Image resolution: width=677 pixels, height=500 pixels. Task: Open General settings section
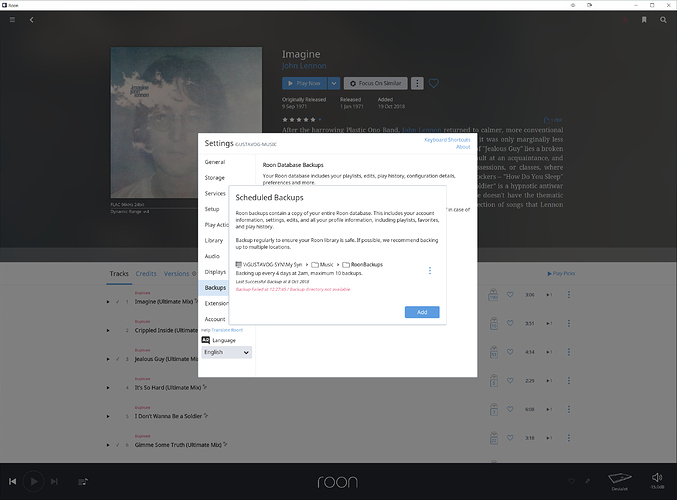[215, 162]
